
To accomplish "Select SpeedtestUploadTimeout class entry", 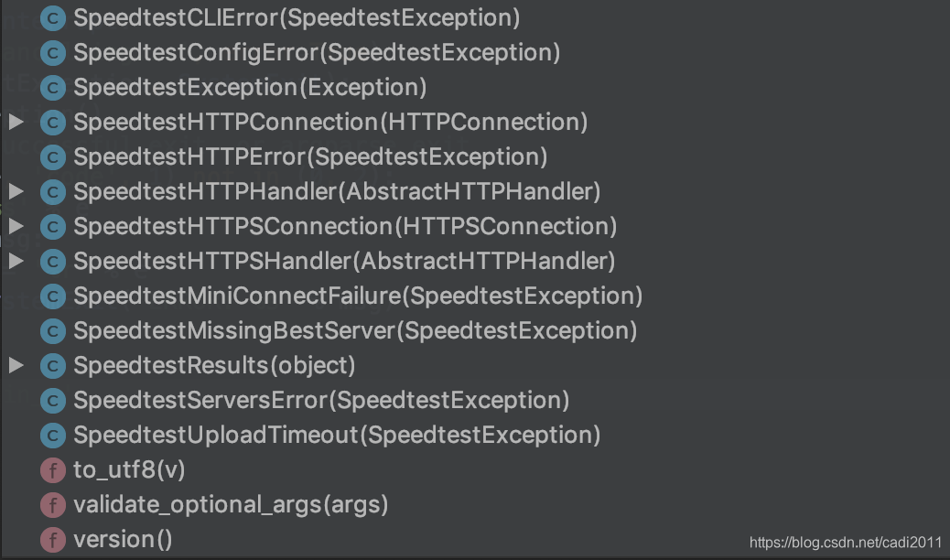I will pyautogui.click(x=337, y=436).
